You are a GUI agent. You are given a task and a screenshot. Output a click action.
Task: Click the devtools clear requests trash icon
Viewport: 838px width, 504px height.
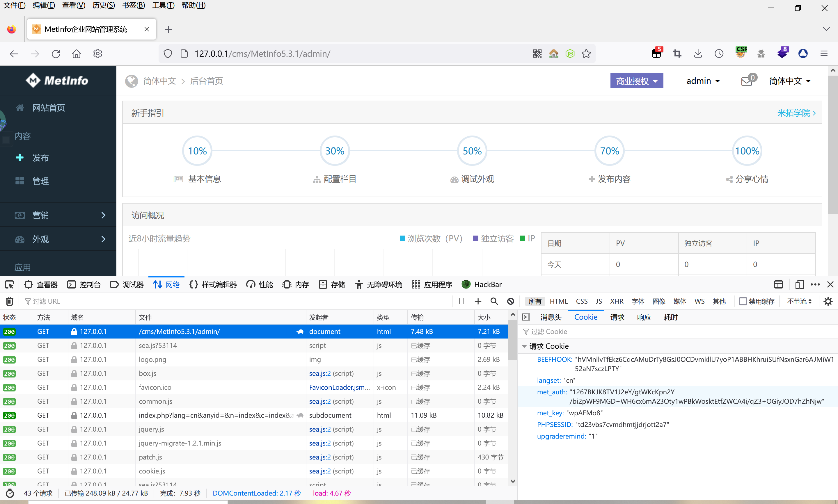pyautogui.click(x=10, y=301)
